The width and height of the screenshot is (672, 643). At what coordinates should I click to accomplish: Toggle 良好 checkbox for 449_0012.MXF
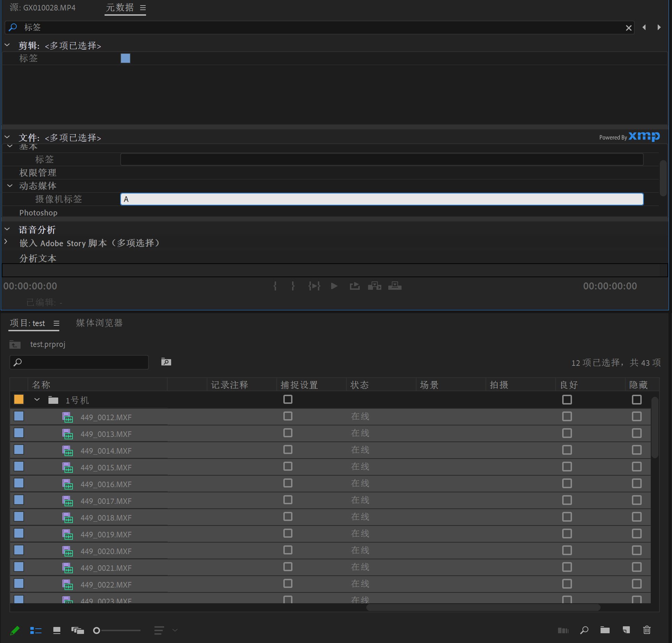[567, 416]
